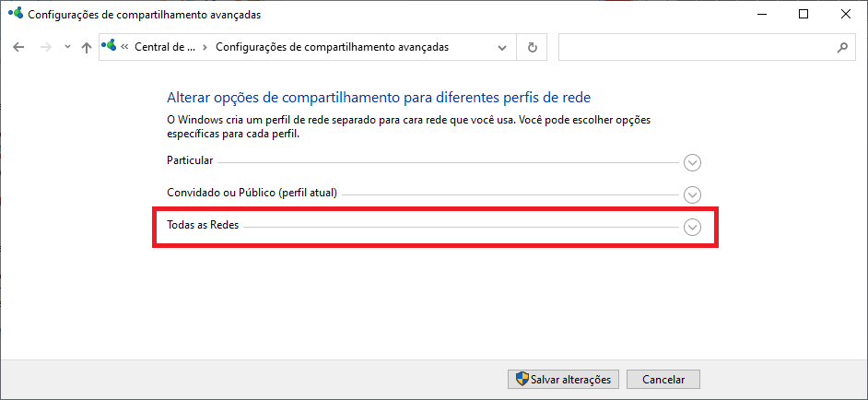Image resolution: width=868 pixels, height=400 pixels.
Task: Open the recent locations dropdown arrow
Action: tap(67, 47)
